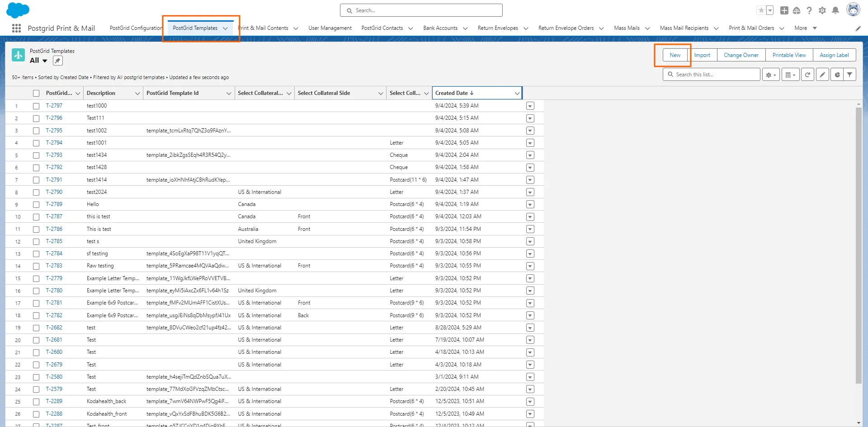This screenshot has height=427, width=868.
Task: Check the box for row T-2797
Action: click(x=36, y=106)
